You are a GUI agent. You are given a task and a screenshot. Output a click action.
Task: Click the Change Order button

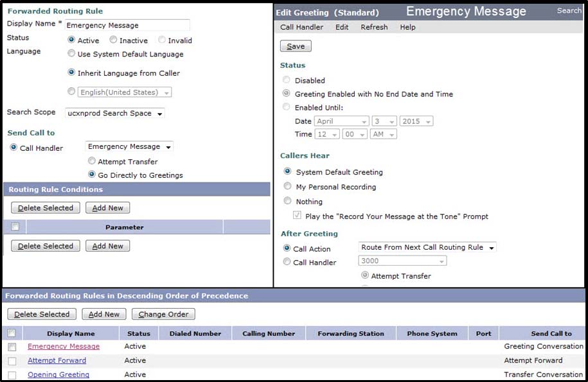163,314
